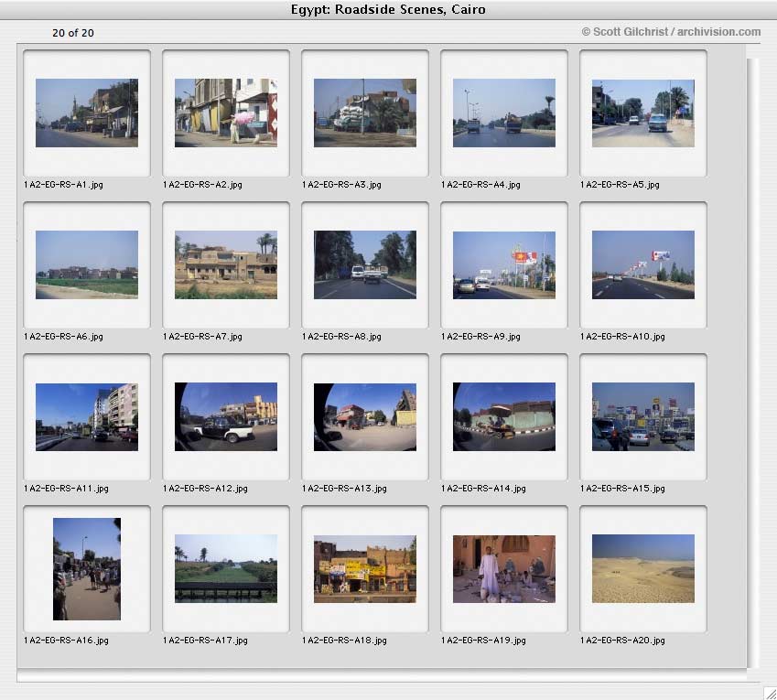
Task: Click the filename label 1A2-EG-RS-A2.jpg
Action: point(202,185)
